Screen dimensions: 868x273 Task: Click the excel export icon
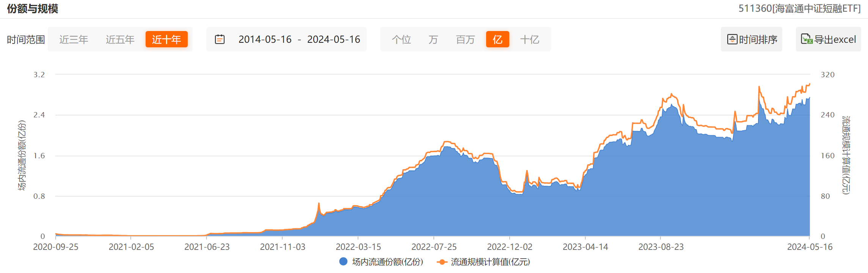[x=807, y=39]
